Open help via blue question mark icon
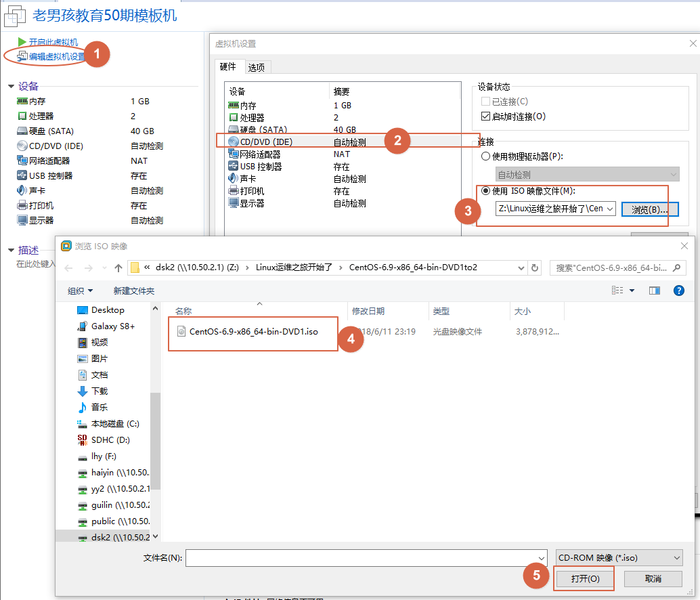 click(x=678, y=291)
